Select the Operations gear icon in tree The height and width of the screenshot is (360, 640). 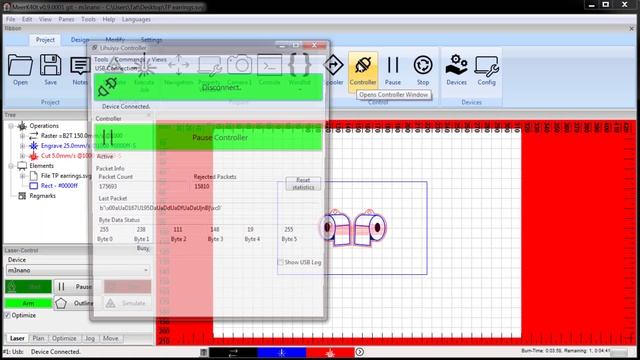click(22, 126)
